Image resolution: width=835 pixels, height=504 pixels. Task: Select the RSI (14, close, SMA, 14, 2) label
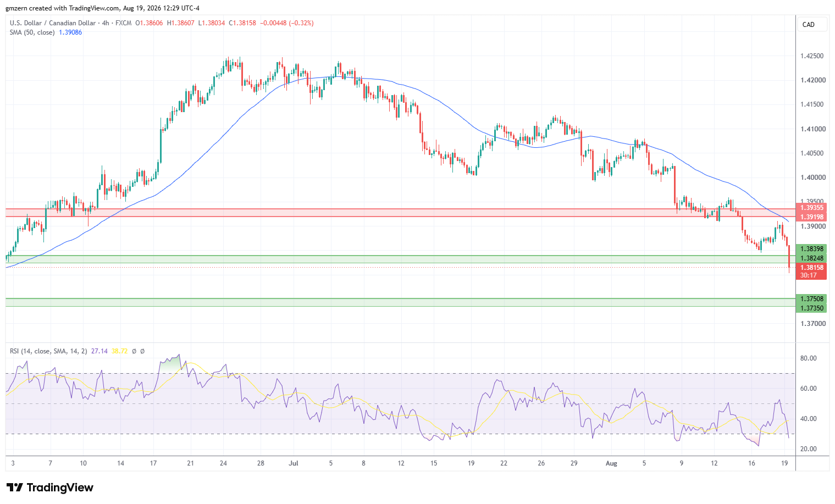(48, 351)
